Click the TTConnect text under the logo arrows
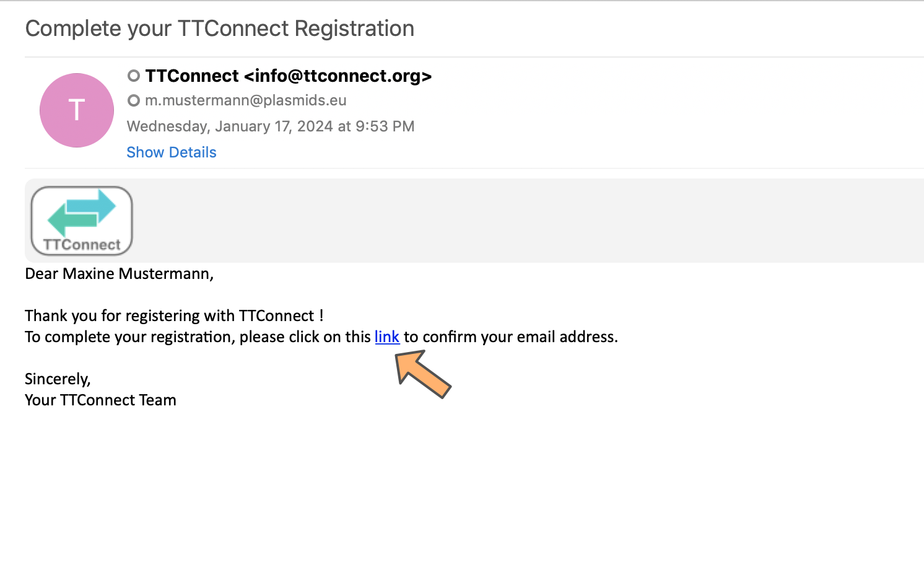This screenshot has height=564, width=924. [x=82, y=245]
